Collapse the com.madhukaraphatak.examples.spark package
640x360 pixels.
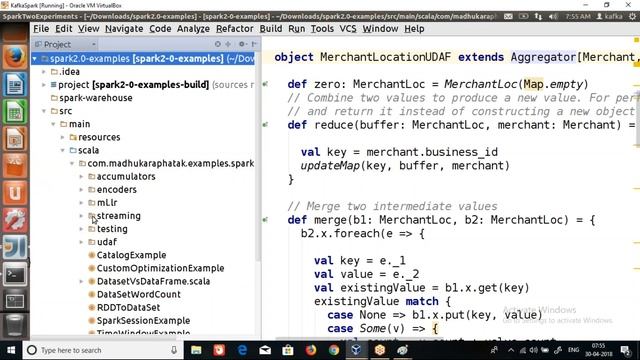click(72, 163)
